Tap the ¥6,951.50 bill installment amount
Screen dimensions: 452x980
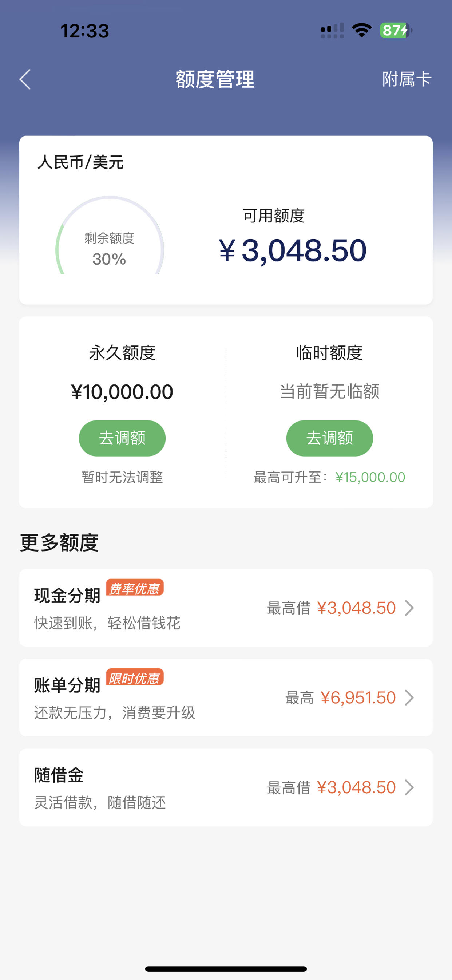point(358,698)
